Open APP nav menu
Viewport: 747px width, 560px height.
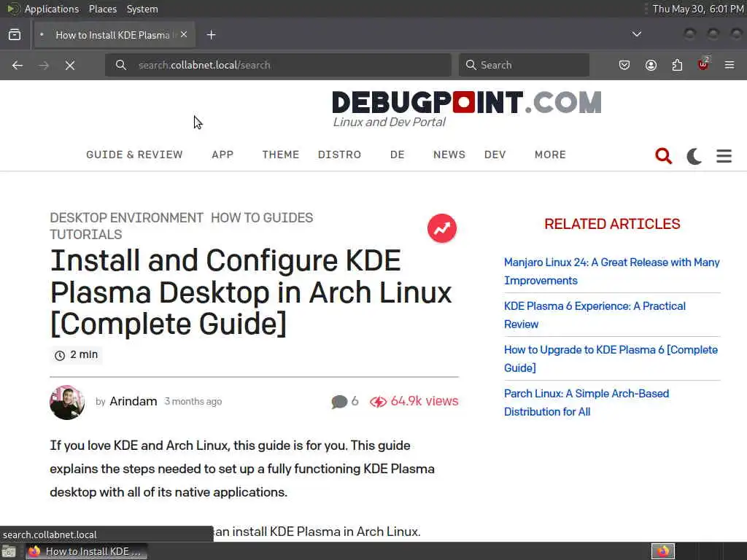[x=222, y=155]
